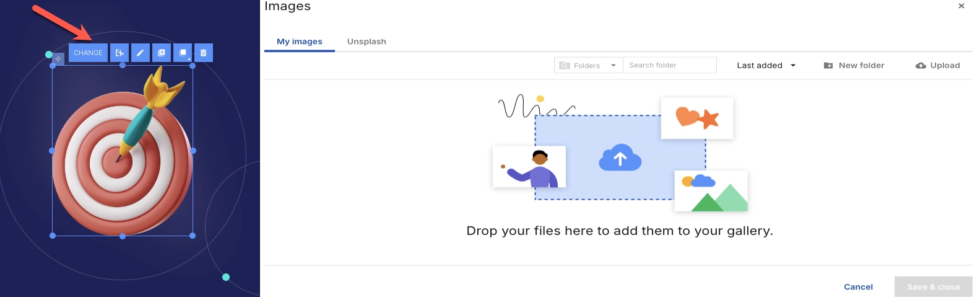Click the Cancel link
This screenshot has height=297, width=980.
click(x=858, y=286)
